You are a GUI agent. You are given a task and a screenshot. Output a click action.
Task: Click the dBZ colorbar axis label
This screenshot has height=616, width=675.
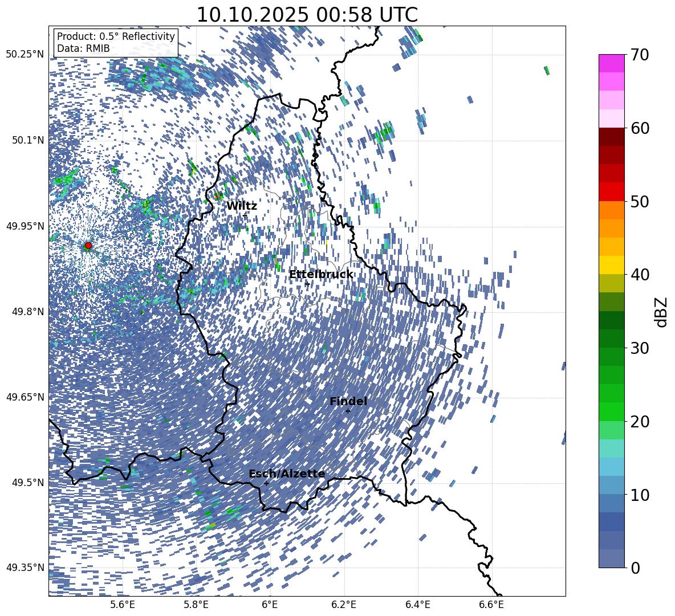tap(662, 312)
